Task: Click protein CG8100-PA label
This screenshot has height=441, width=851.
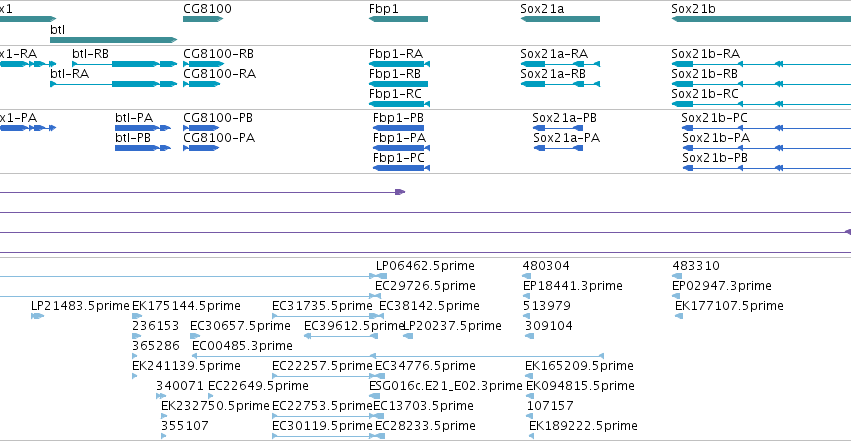Action: click(x=219, y=138)
